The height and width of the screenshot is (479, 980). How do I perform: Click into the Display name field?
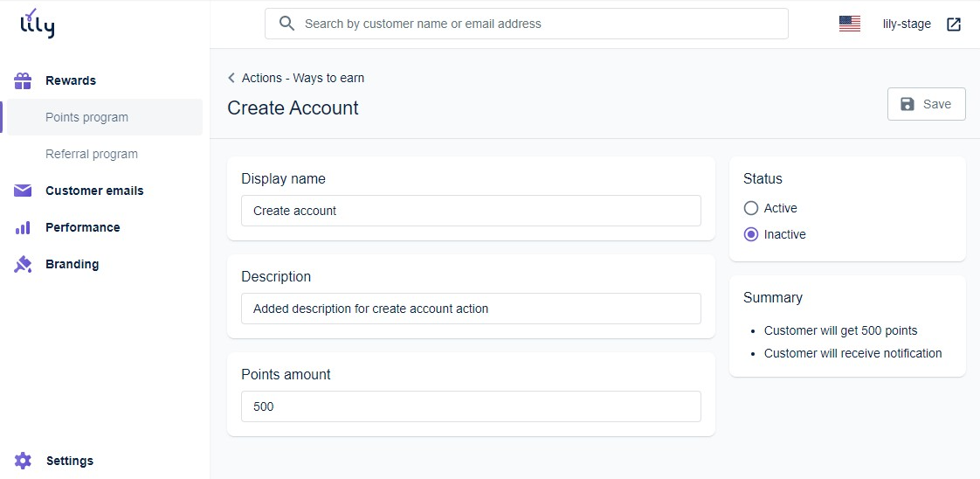tap(471, 211)
